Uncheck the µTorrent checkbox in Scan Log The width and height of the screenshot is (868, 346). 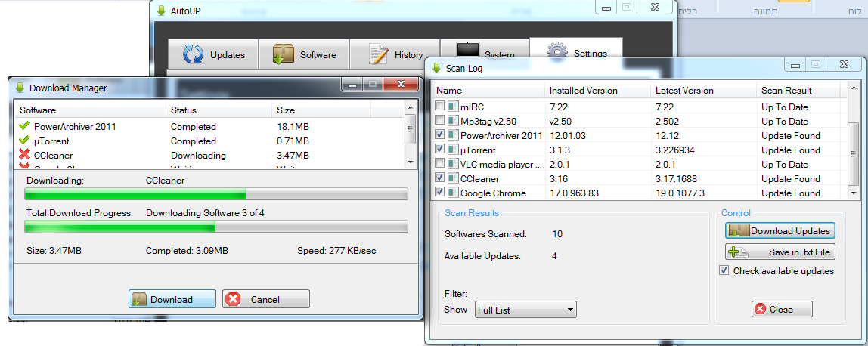pos(439,150)
